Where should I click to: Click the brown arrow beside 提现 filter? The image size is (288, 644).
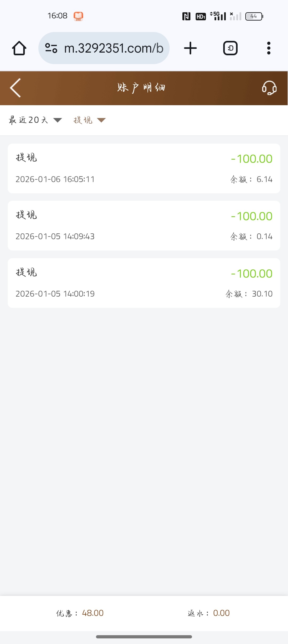tap(101, 120)
